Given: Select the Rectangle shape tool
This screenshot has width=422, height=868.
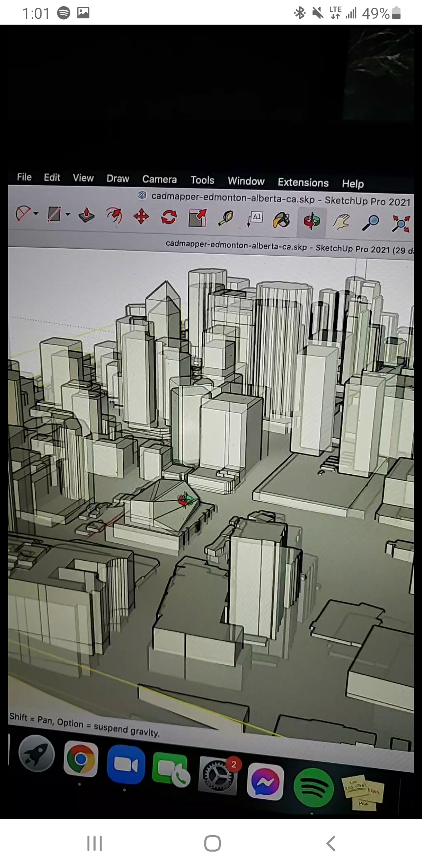Looking at the screenshot, I should point(54,214).
